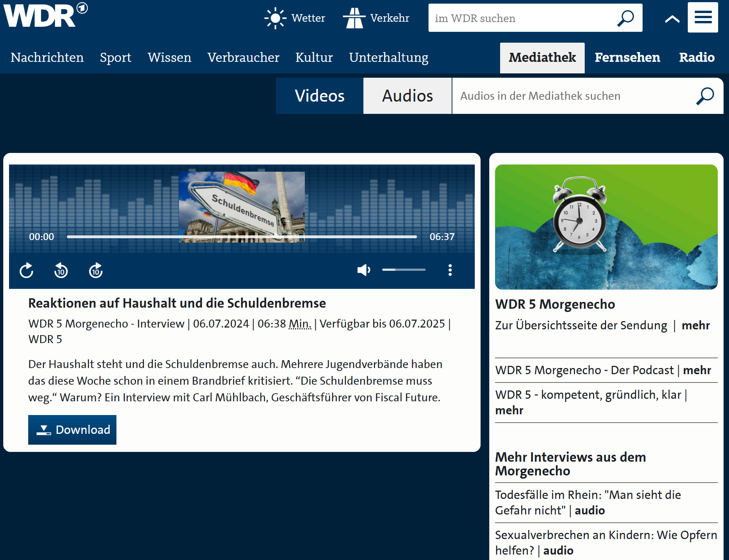The height and width of the screenshot is (560, 729).
Task: Focus the 'im WDR suchen' search field
Action: point(521,18)
